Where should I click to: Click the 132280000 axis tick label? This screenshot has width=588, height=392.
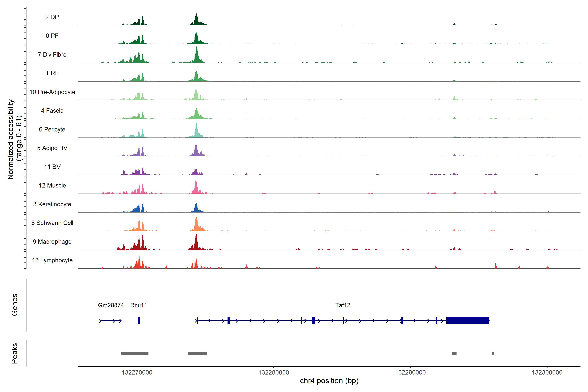click(273, 373)
